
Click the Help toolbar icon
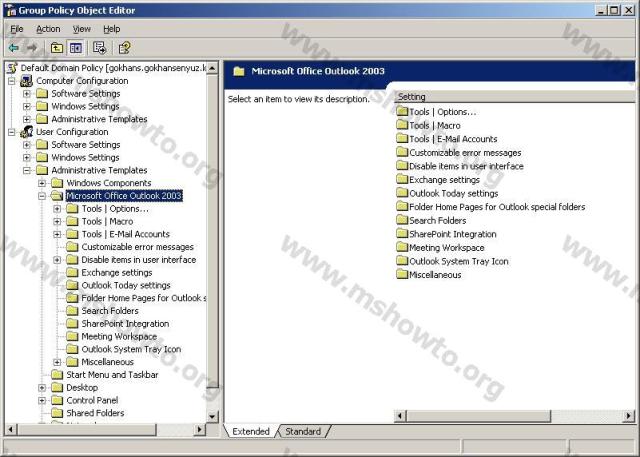[124, 48]
